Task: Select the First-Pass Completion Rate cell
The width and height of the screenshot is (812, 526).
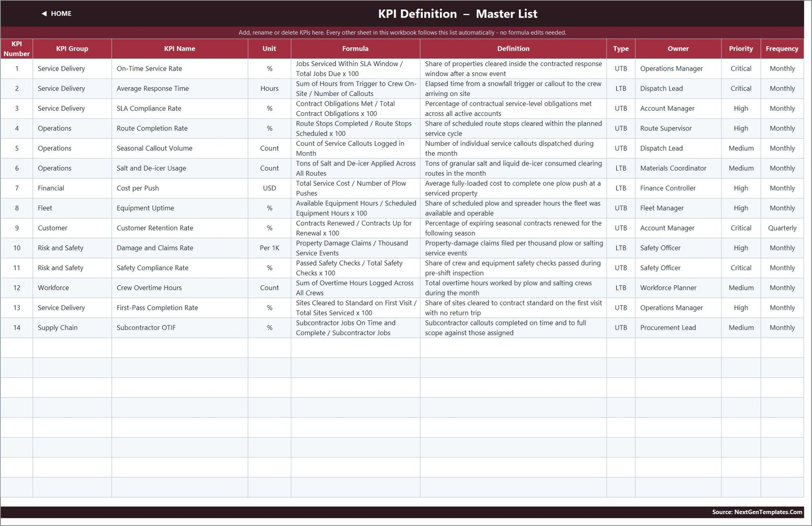Action: point(180,308)
